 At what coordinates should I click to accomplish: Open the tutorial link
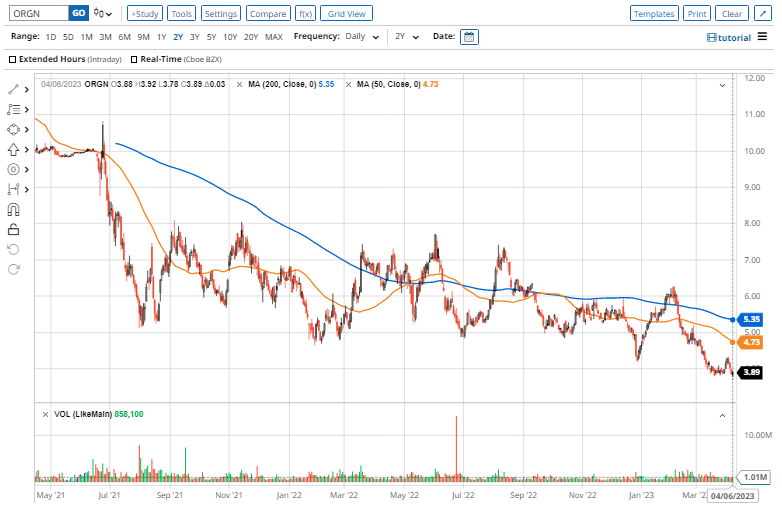(729, 38)
